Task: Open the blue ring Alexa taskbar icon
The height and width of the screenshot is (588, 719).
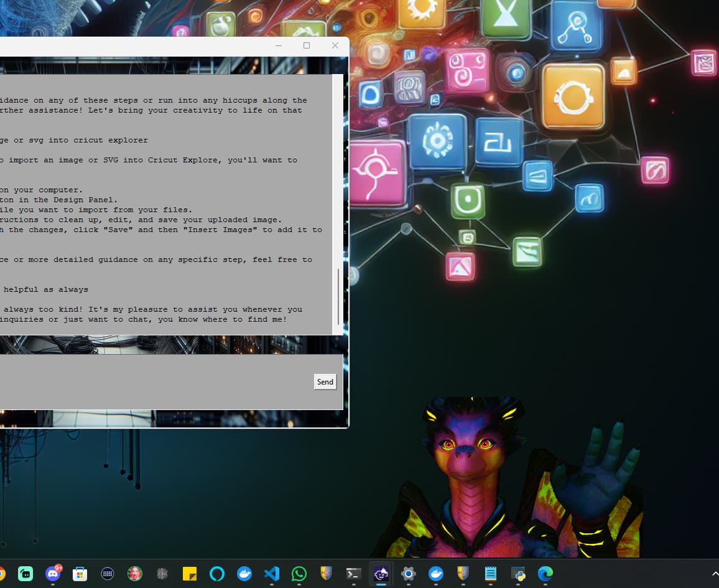Action: pyautogui.click(x=217, y=573)
